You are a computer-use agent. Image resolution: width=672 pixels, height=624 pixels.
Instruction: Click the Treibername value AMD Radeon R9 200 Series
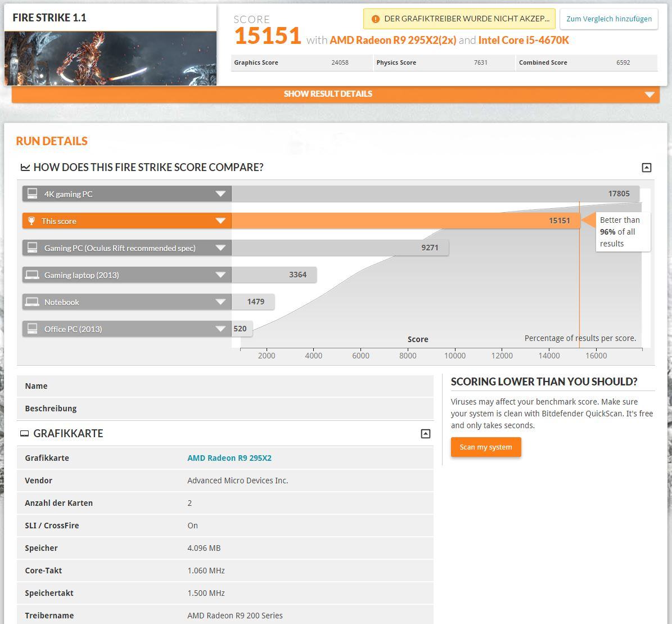[x=235, y=616]
